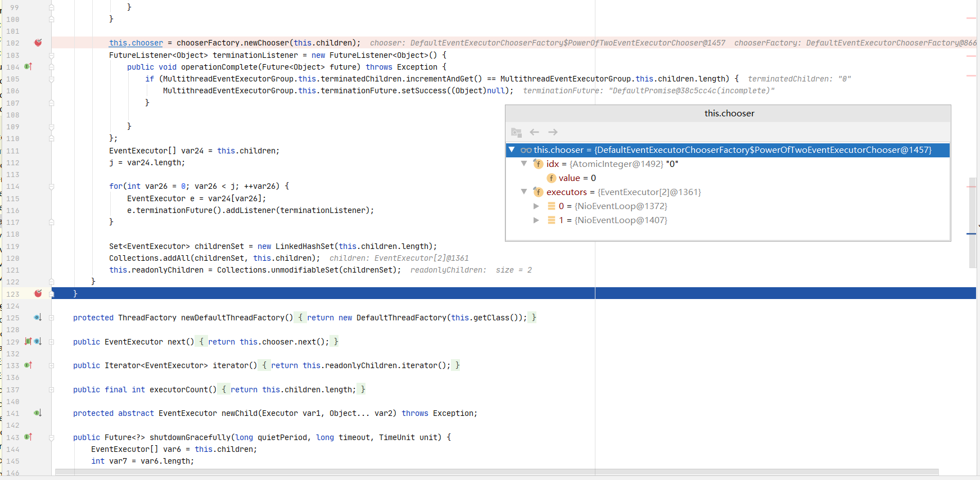Screen dimensions: 980x480
Task: Click the this.chooser link on line 102
Action: 136,43
